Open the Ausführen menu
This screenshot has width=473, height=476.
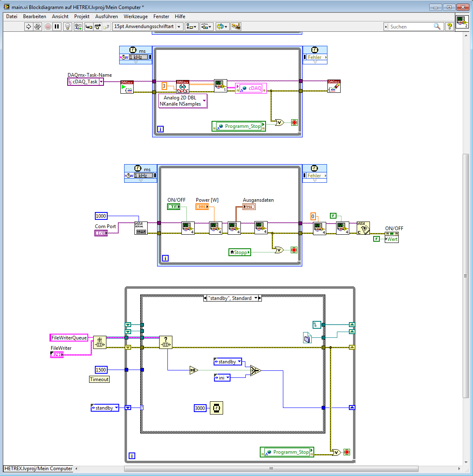click(106, 16)
